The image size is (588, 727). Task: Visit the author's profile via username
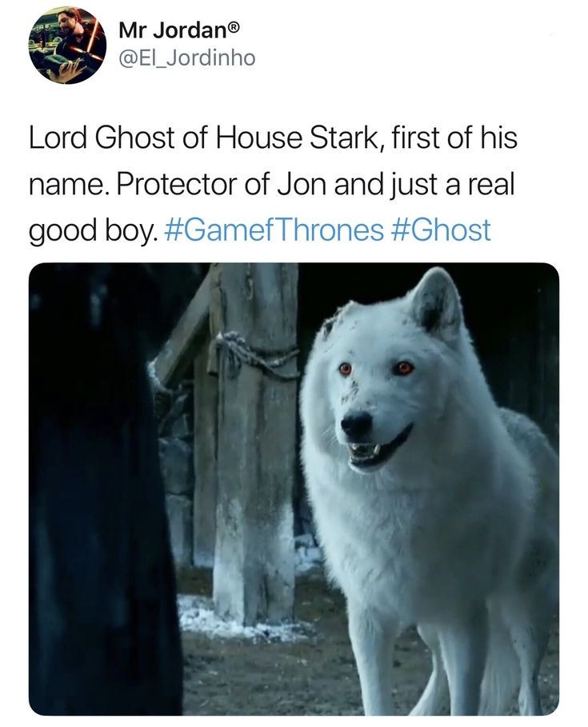(186, 58)
